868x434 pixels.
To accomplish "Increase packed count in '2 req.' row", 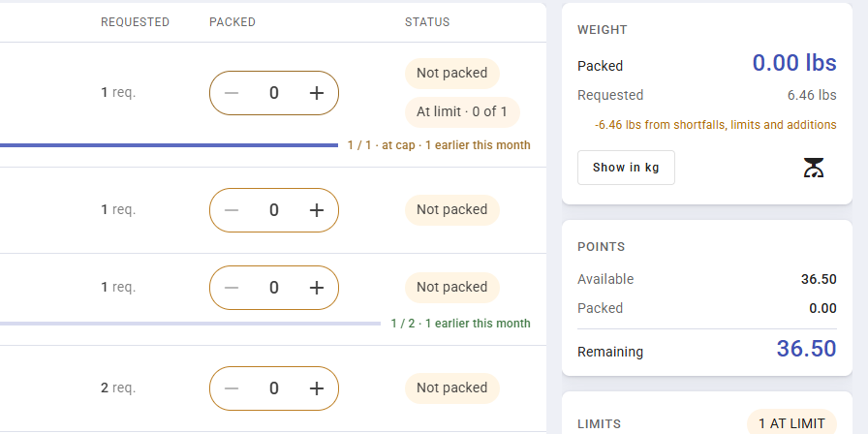I will coord(316,388).
